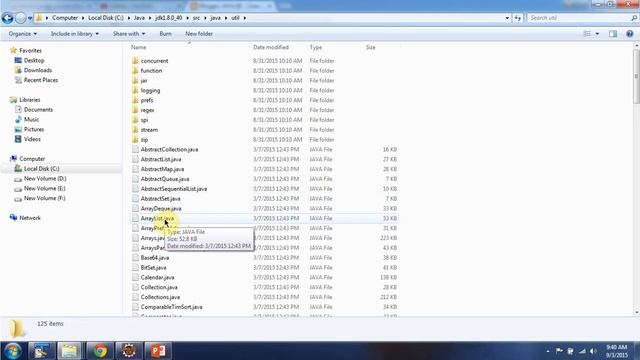This screenshot has width=640, height=360.
Task: Expand the breadcrumb arrow after src
Action: point(205,18)
